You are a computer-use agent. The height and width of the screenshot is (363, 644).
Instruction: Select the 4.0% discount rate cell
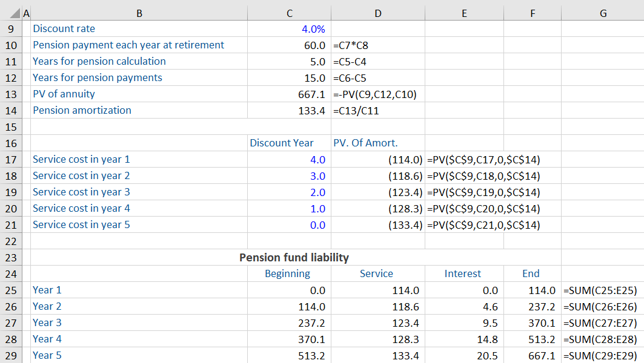(313, 28)
